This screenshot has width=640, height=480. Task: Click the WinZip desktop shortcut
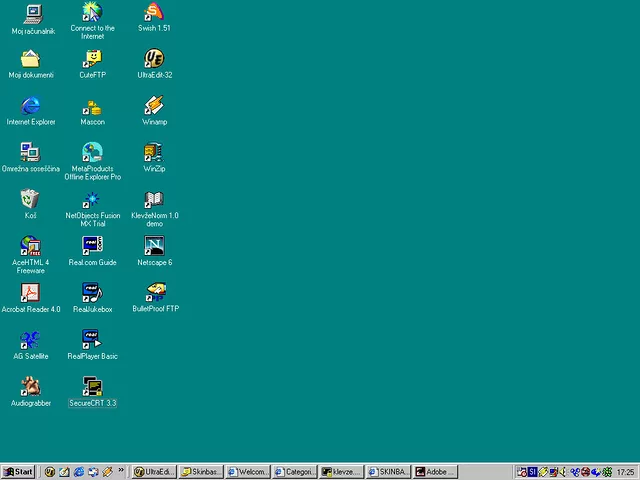tap(154, 153)
